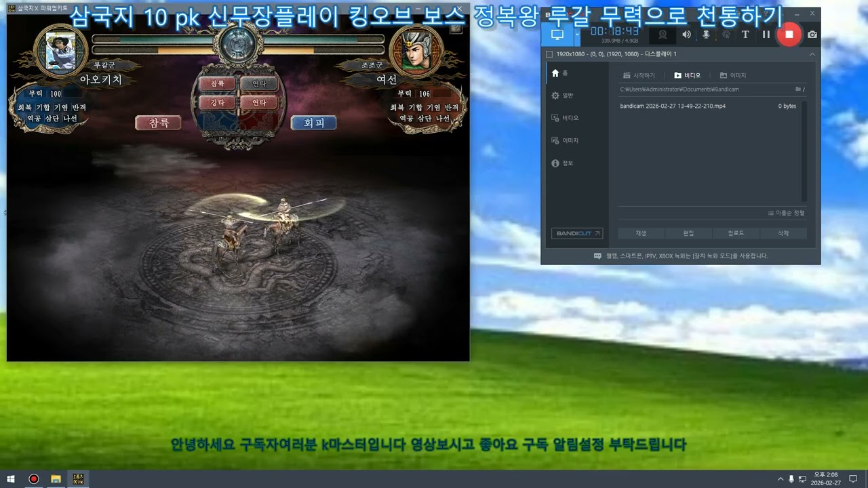
Task: Click the 편집 button
Action: pyautogui.click(x=688, y=233)
